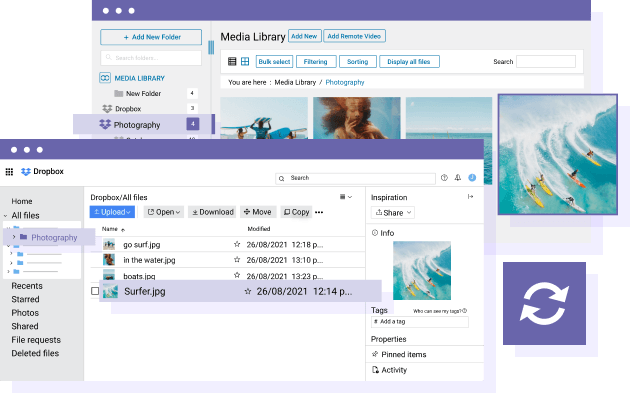Star the go surf.jpg file
Viewport: 630px width, 393px height.
click(237, 244)
